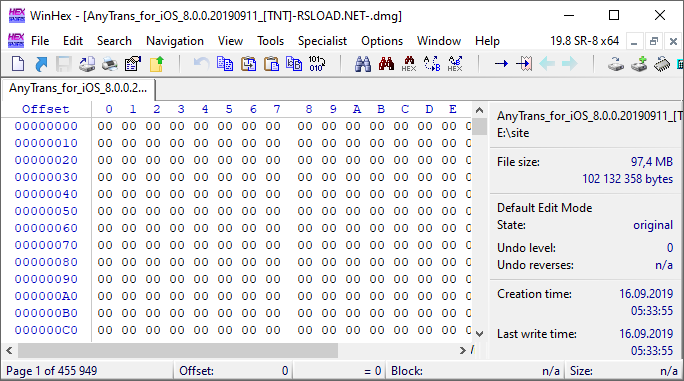The height and width of the screenshot is (381, 684).
Task: Click the Block status bar field
Action: click(x=475, y=371)
